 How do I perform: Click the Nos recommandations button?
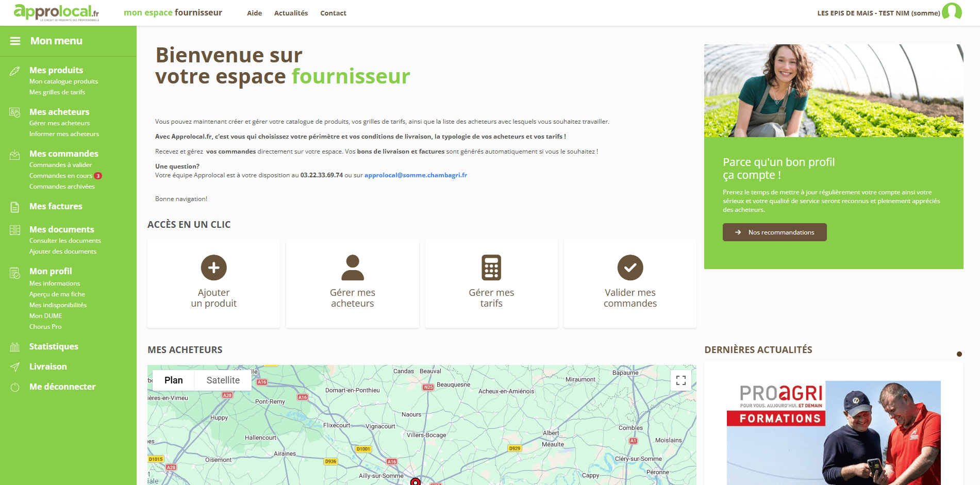click(774, 232)
